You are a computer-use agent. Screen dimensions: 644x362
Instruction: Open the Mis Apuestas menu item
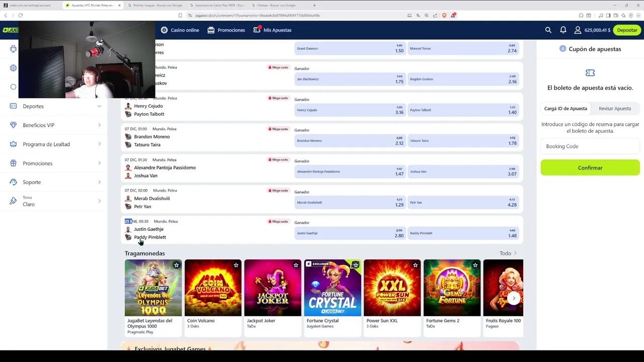click(x=272, y=30)
